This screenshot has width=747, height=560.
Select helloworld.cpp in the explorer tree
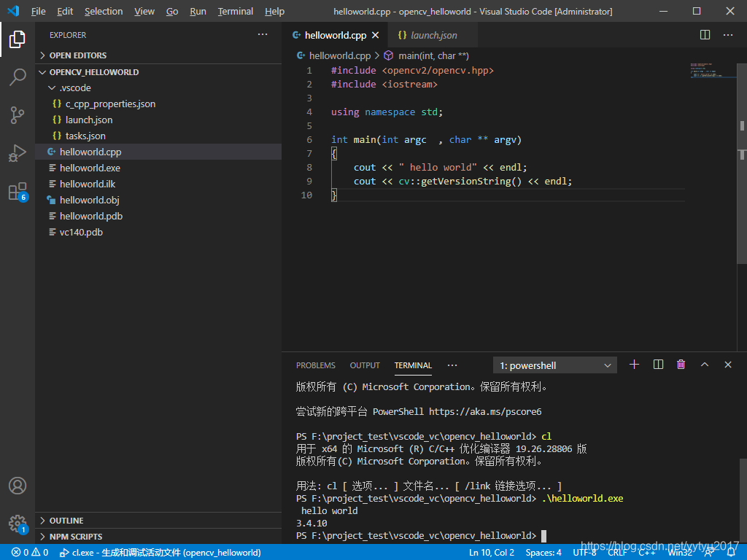(158, 152)
